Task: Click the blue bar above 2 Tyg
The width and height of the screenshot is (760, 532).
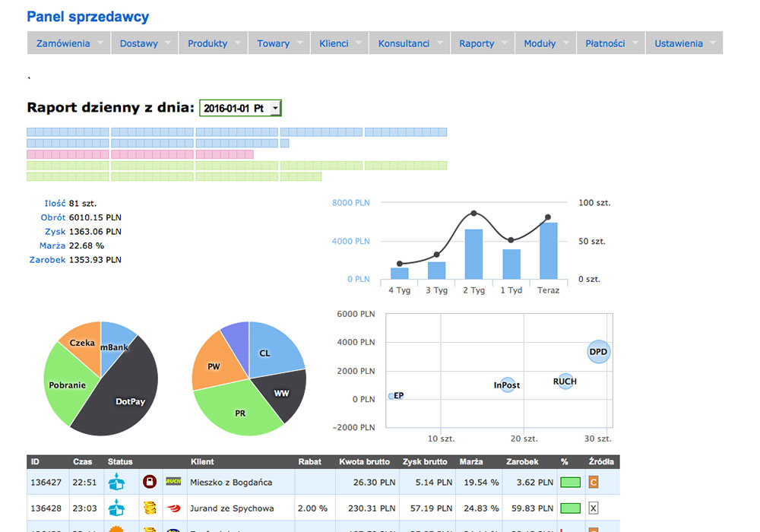Action: [x=474, y=254]
